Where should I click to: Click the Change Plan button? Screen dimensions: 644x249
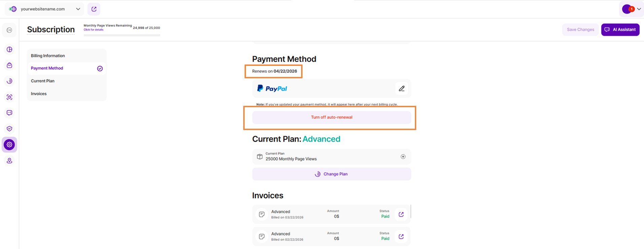point(331,174)
